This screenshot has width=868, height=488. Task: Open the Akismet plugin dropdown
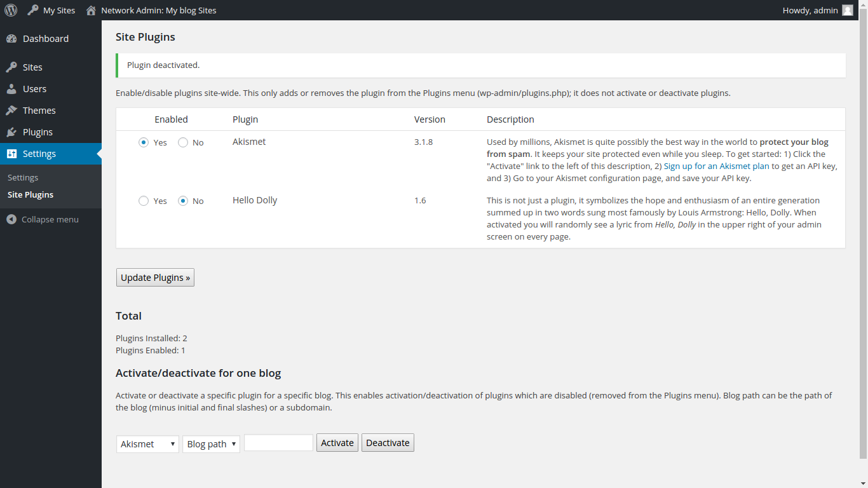pos(147,444)
